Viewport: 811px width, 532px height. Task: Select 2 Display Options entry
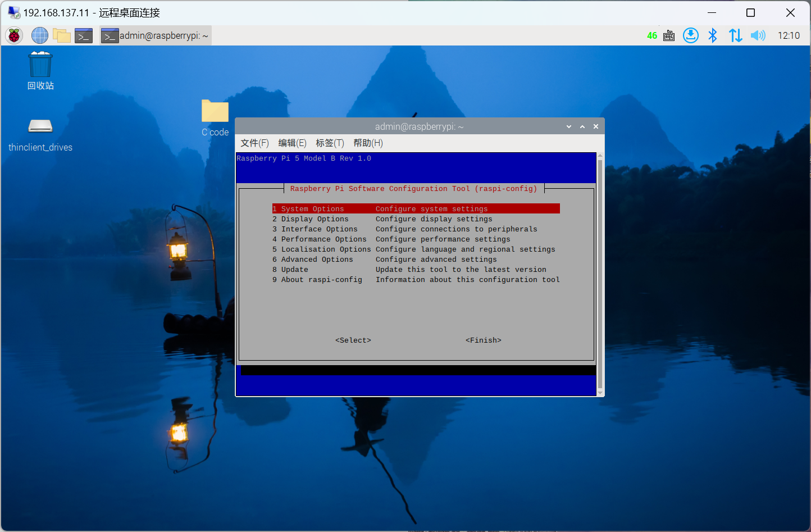pyautogui.click(x=416, y=219)
